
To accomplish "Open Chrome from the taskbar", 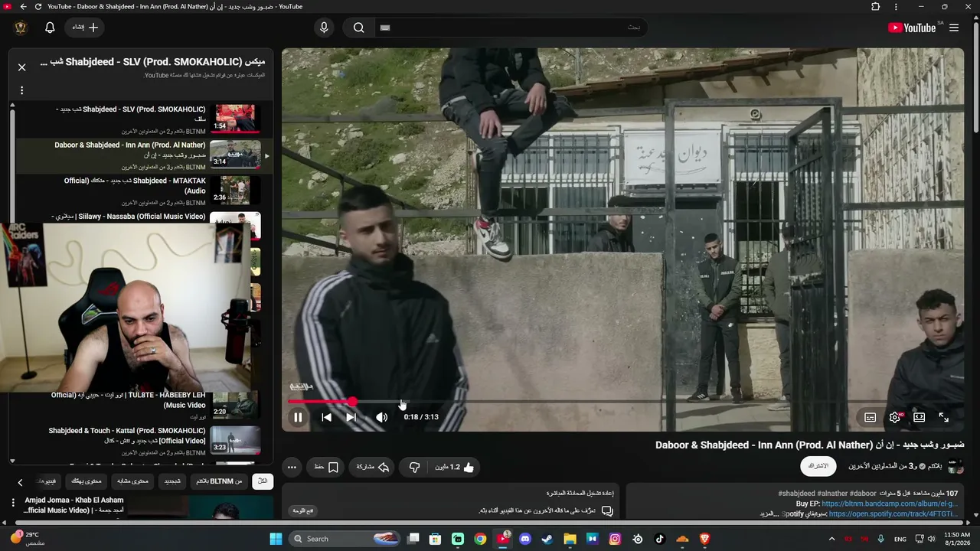I will pos(480,539).
